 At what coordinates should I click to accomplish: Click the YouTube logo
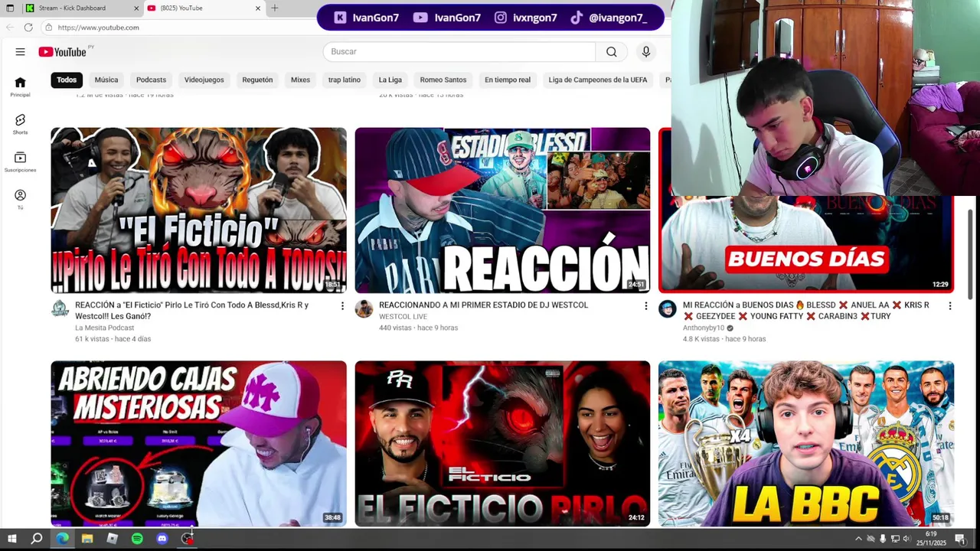tap(63, 52)
